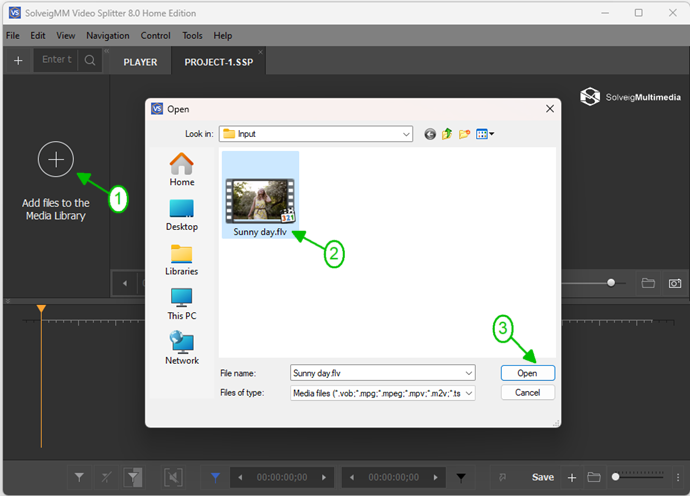
Task: Step start time backward with left arrow
Action: click(240, 477)
